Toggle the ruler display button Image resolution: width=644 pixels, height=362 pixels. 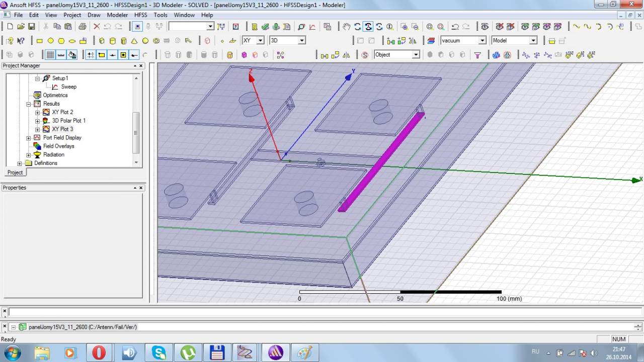point(61,55)
